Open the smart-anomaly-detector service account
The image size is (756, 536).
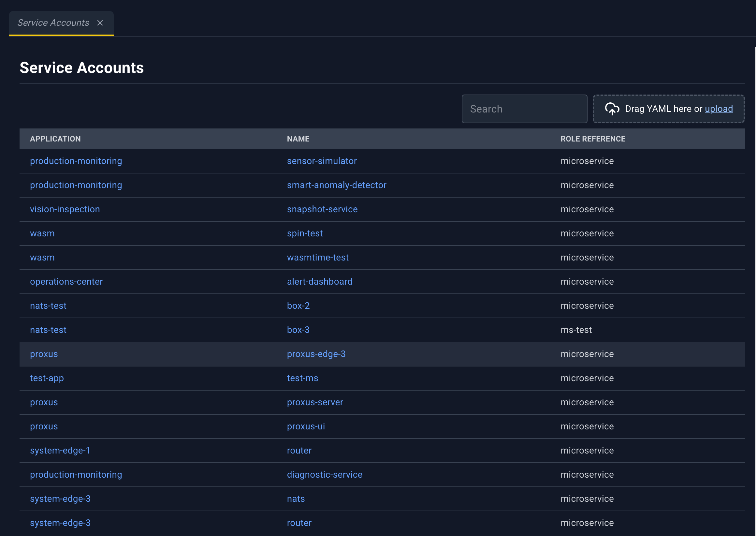336,185
